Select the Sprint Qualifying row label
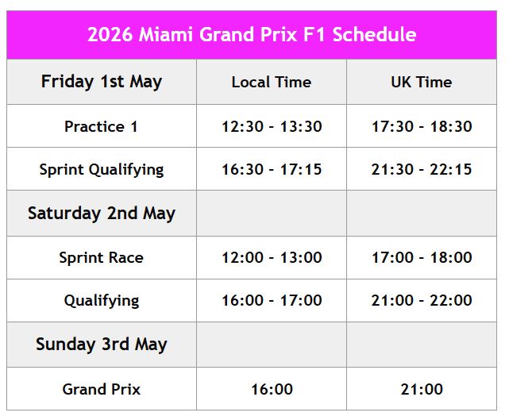 (x=102, y=169)
